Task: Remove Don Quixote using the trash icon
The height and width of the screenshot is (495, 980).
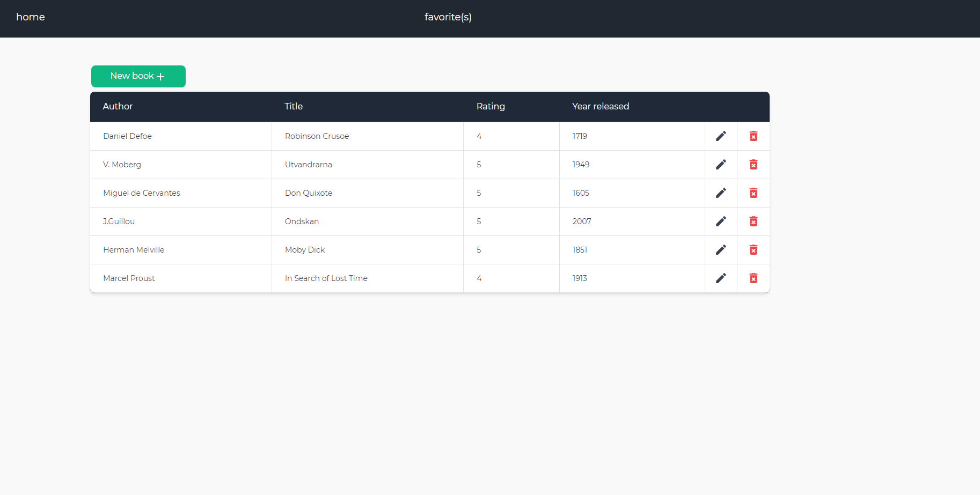Action: tap(754, 193)
